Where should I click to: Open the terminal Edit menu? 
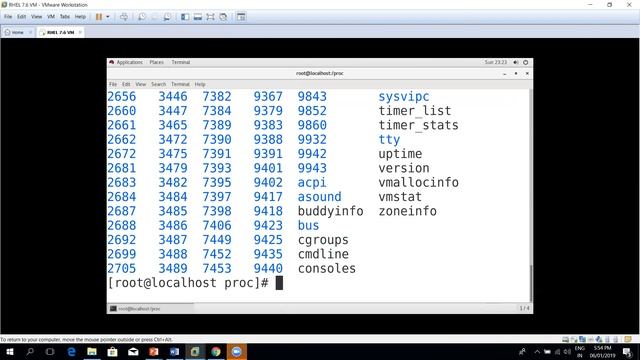click(126, 84)
